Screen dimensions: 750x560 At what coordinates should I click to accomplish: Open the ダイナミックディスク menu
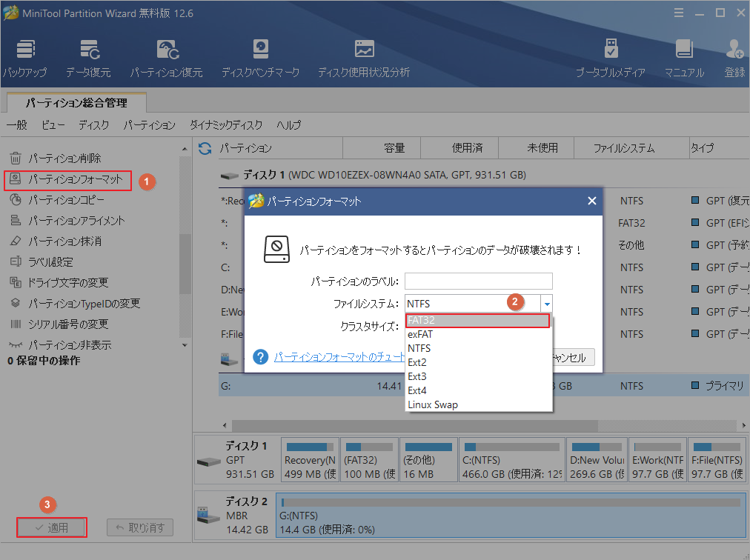click(x=226, y=125)
